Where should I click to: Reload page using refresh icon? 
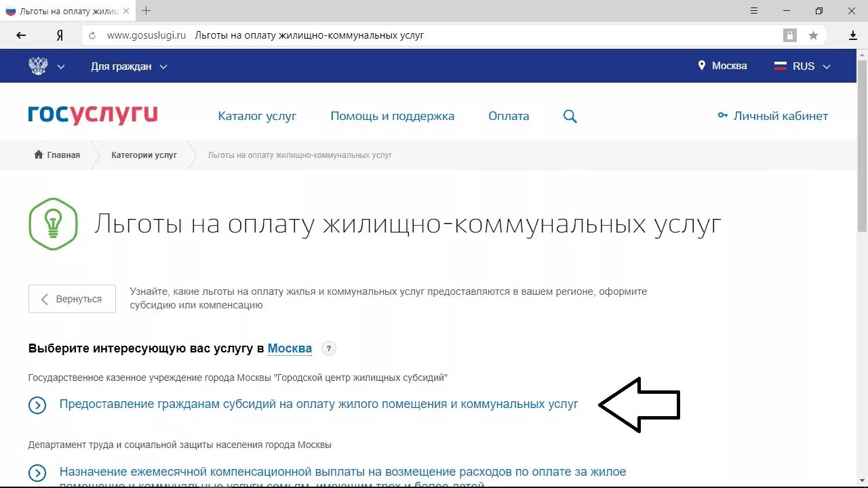click(93, 35)
